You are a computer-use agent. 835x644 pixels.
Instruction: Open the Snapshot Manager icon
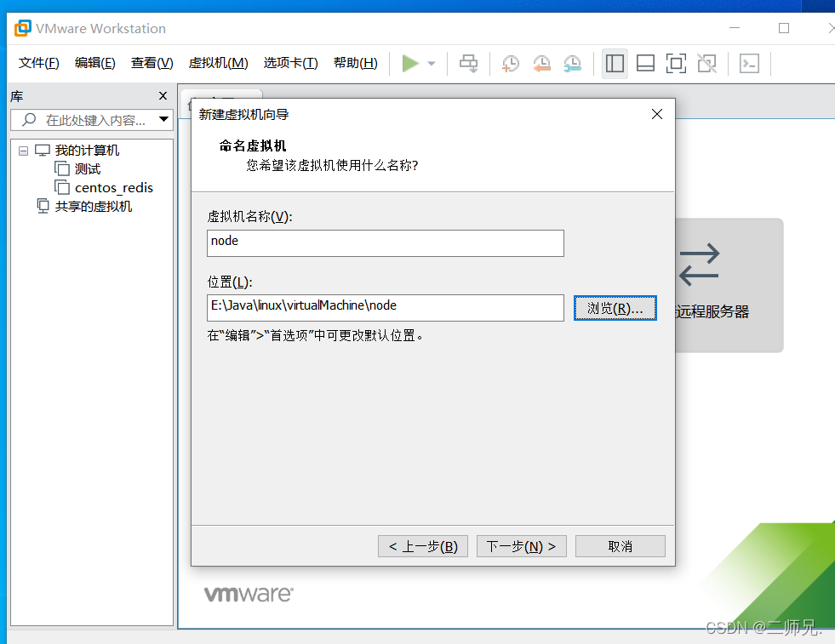(572, 63)
